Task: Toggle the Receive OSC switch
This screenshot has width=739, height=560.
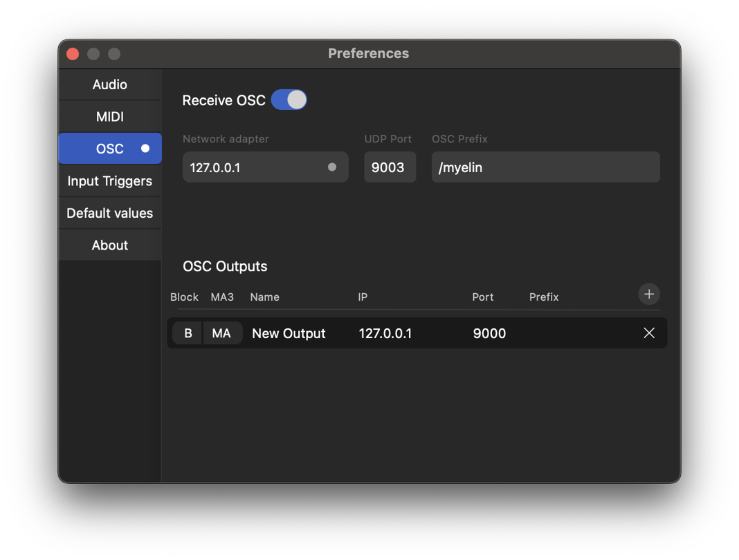Action: [x=289, y=100]
